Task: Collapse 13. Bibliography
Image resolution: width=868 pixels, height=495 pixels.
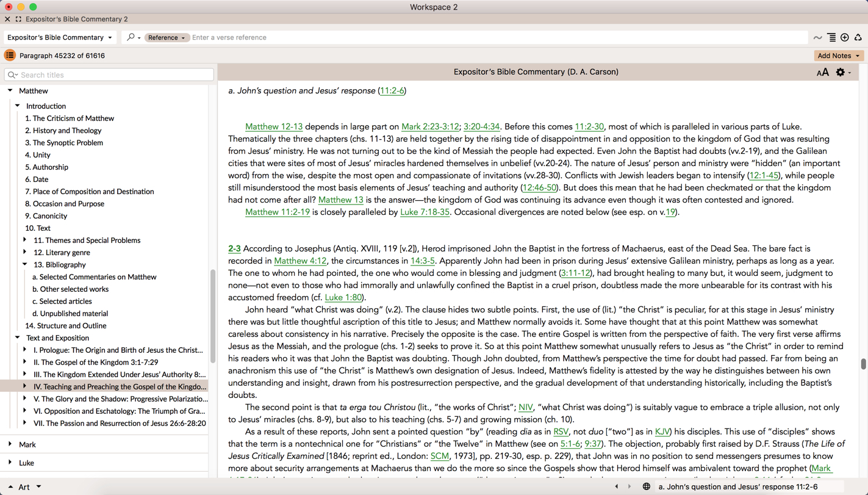Action: pyautogui.click(x=25, y=264)
